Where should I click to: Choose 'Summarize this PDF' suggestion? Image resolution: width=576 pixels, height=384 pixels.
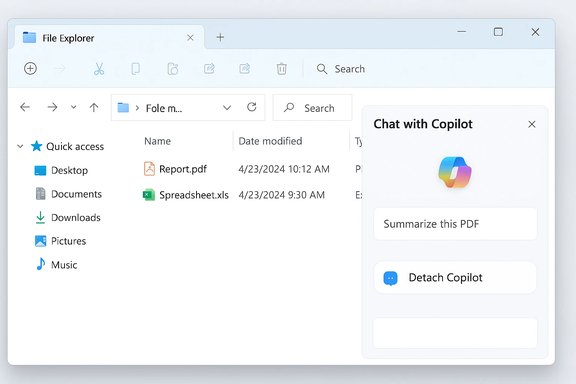pos(455,224)
